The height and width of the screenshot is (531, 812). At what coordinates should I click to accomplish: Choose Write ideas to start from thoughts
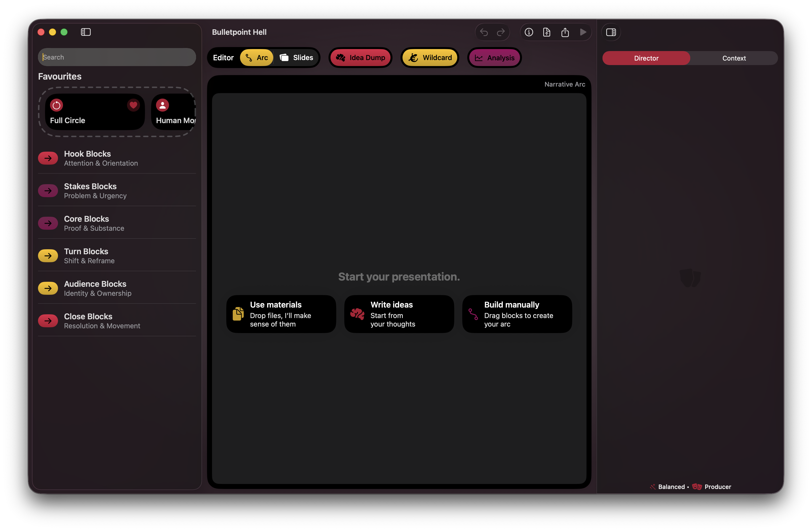pyautogui.click(x=398, y=314)
